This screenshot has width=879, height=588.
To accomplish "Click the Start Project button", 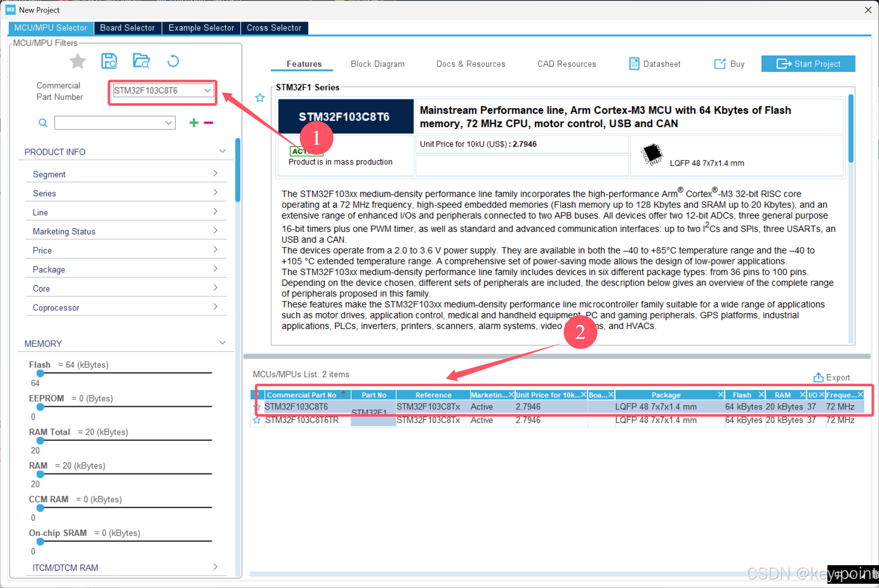I will pos(808,64).
